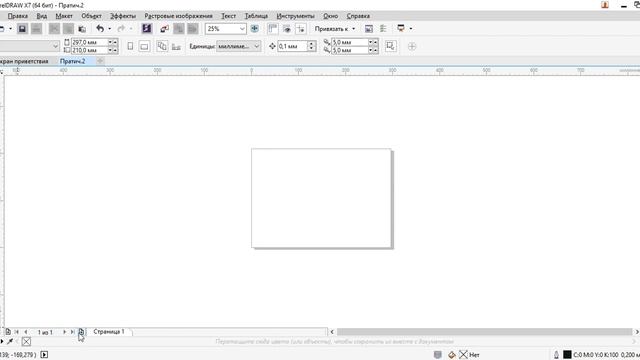Open the units 'миллиме...' dropdown
The height and width of the screenshot is (360, 640).
tap(257, 46)
